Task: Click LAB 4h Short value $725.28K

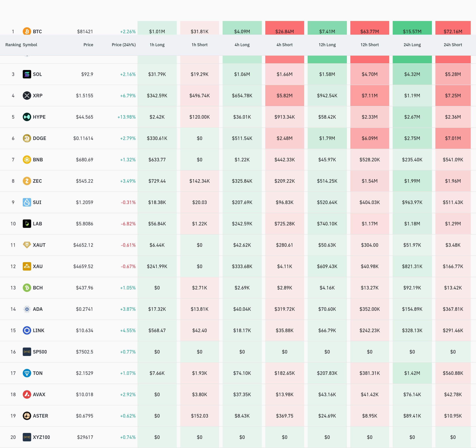Action: [284, 224]
